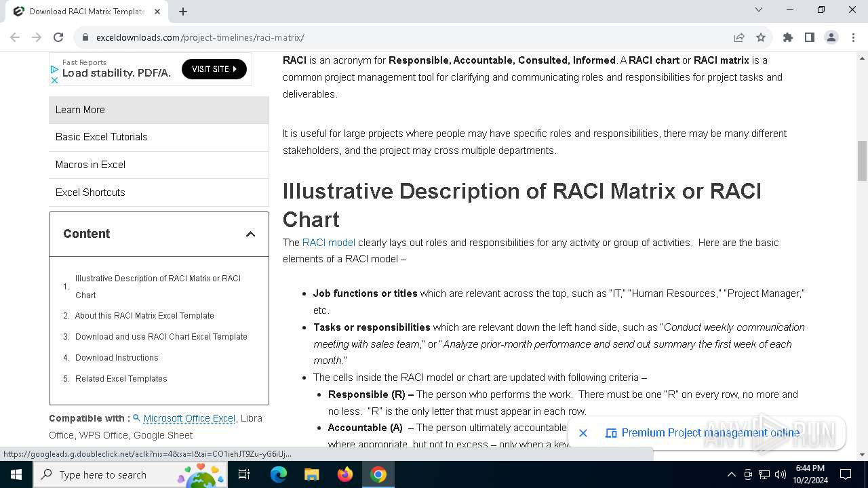The image size is (868, 488).
Task: Click the VISIT SITE ad button
Action: coord(214,69)
